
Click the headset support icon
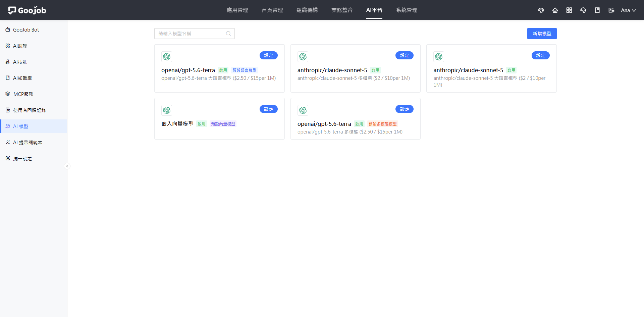click(x=583, y=10)
